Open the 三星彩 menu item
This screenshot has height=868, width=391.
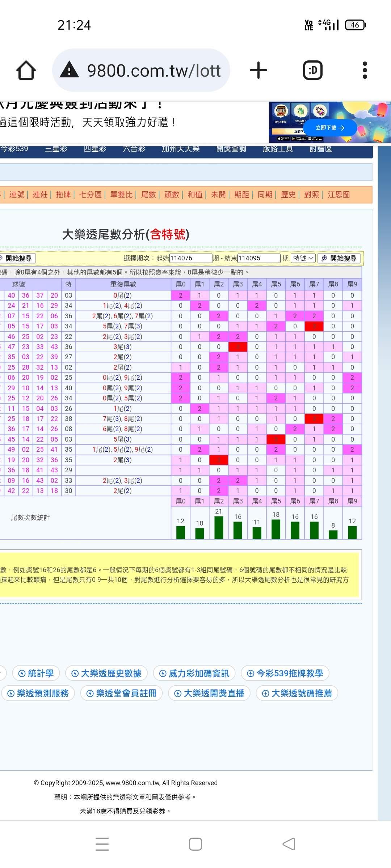point(56,149)
